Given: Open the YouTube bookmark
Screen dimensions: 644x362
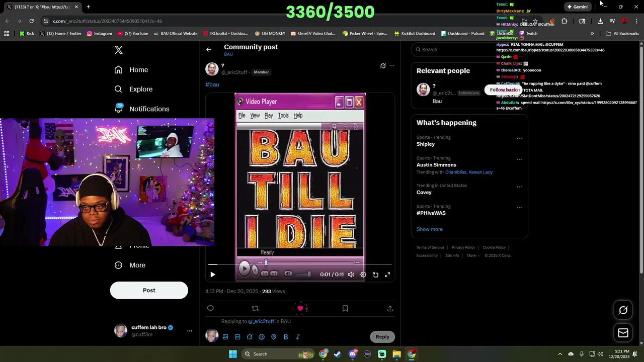Looking at the screenshot, I should pyautogui.click(x=133, y=34).
